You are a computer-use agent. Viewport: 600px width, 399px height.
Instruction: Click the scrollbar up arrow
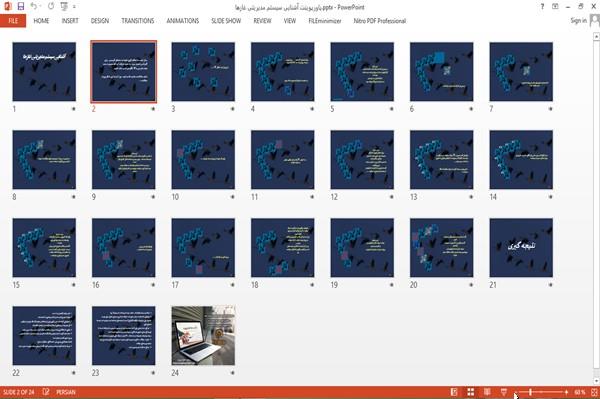point(596,36)
